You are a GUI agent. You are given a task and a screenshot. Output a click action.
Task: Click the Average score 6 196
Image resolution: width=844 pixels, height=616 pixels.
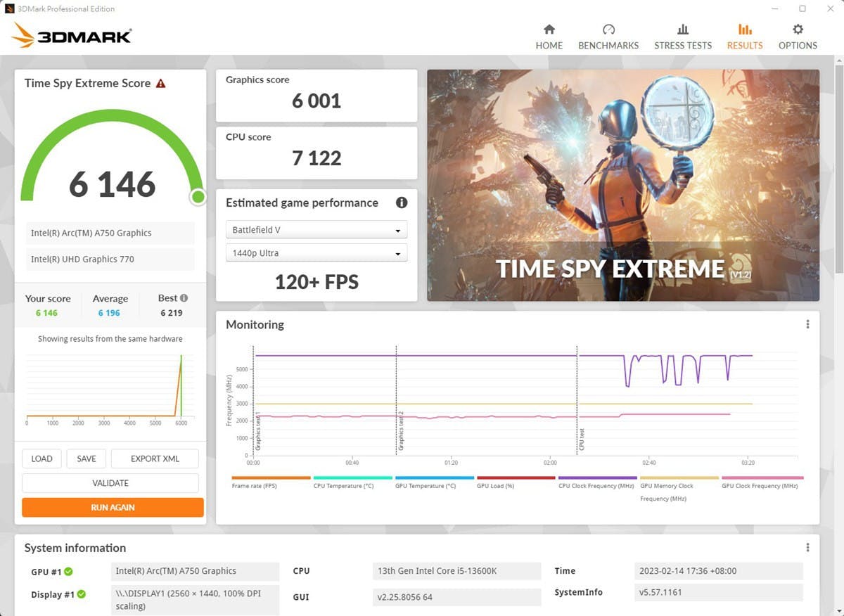[109, 313]
